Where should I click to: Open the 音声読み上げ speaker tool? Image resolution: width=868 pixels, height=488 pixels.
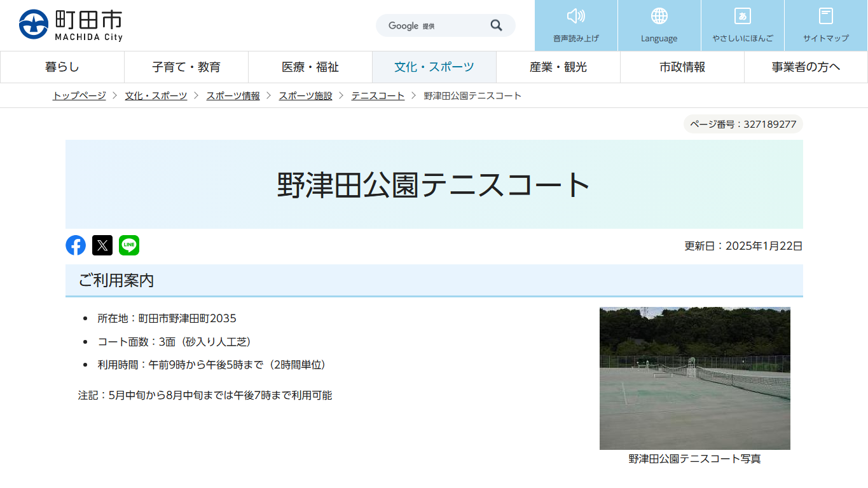[576, 25]
